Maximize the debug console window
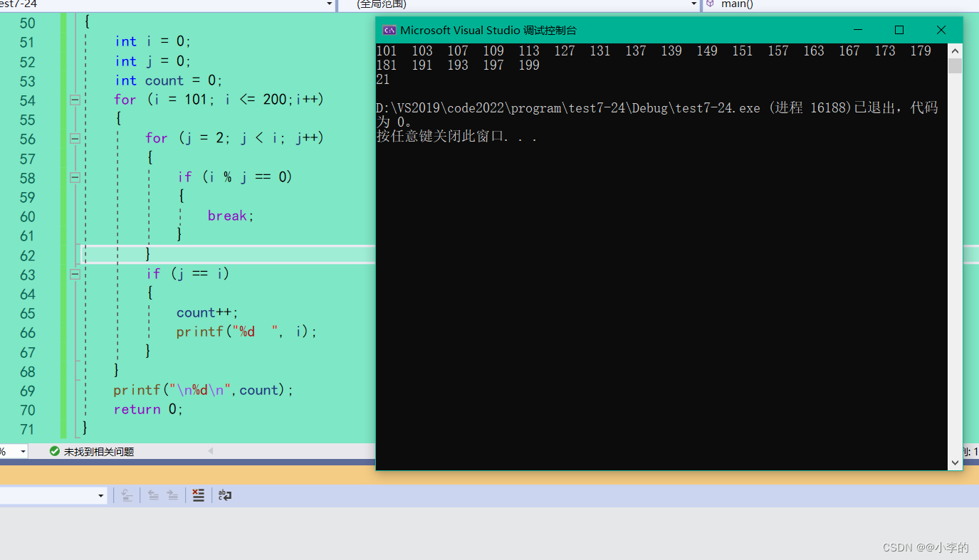 [x=899, y=30]
